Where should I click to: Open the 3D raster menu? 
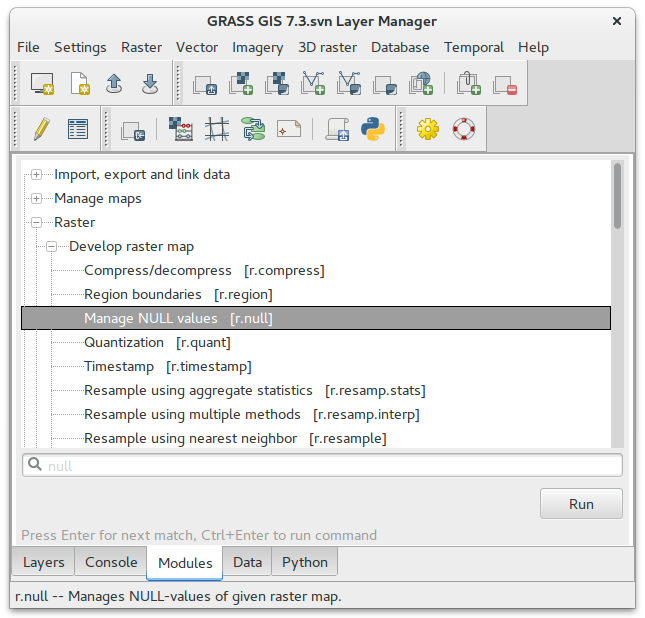point(327,47)
